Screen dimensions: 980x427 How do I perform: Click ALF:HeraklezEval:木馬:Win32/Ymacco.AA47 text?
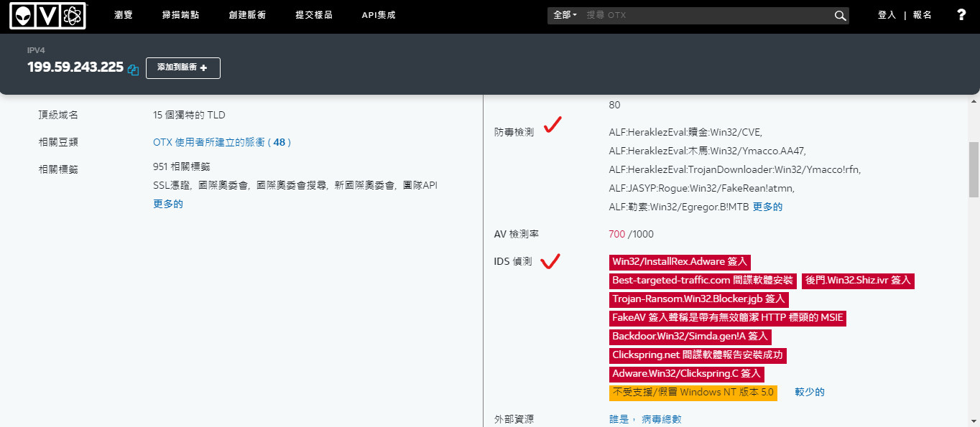[x=707, y=151]
